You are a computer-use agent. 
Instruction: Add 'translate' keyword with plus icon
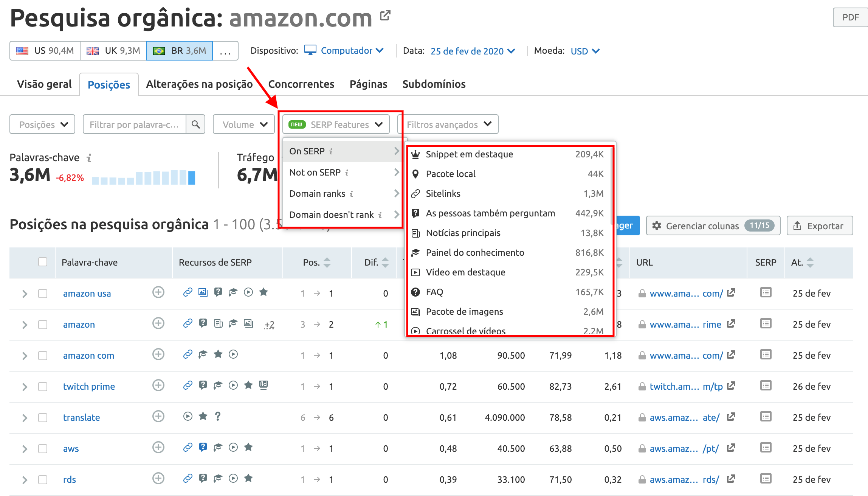(158, 417)
